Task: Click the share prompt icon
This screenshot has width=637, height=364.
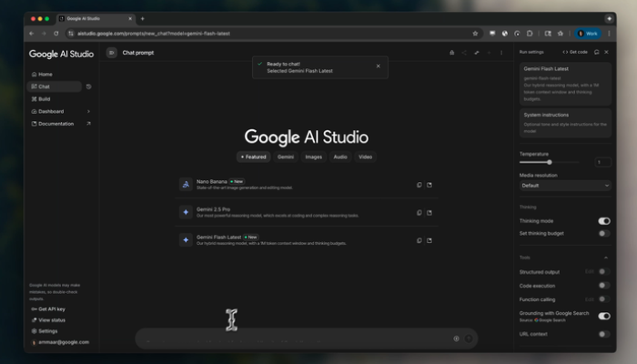Action: (464, 53)
